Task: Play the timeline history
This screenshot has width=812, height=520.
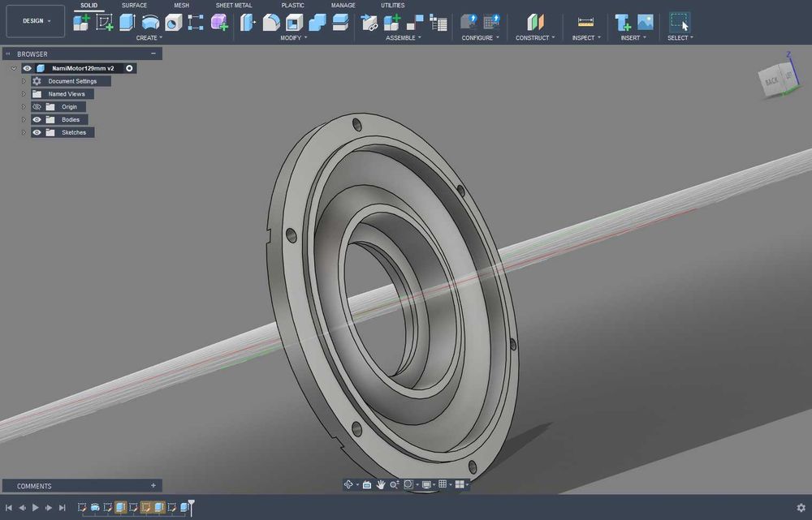Action: [35, 508]
